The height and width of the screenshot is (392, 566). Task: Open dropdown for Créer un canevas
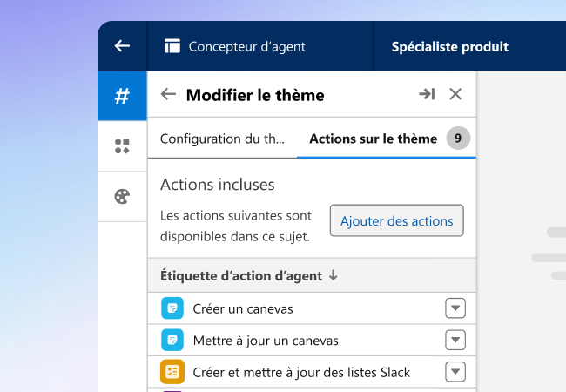455,308
